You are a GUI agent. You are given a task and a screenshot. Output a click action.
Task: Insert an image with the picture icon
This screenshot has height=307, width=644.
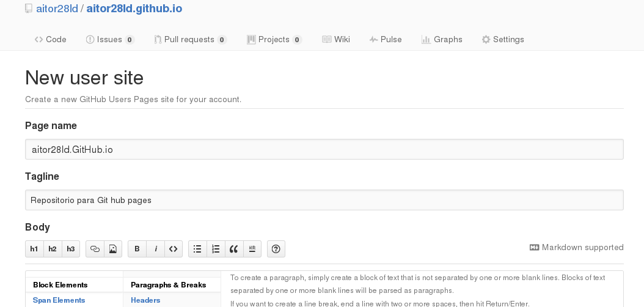coord(113,249)
